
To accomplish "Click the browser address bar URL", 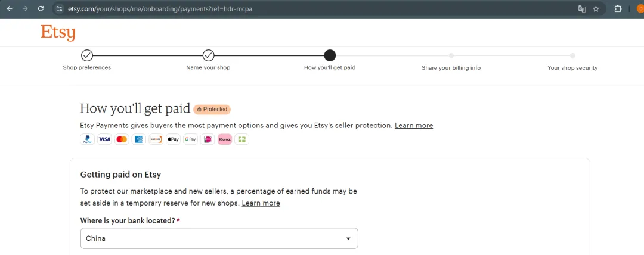I will pyautogui.click(x=161, y=9).
